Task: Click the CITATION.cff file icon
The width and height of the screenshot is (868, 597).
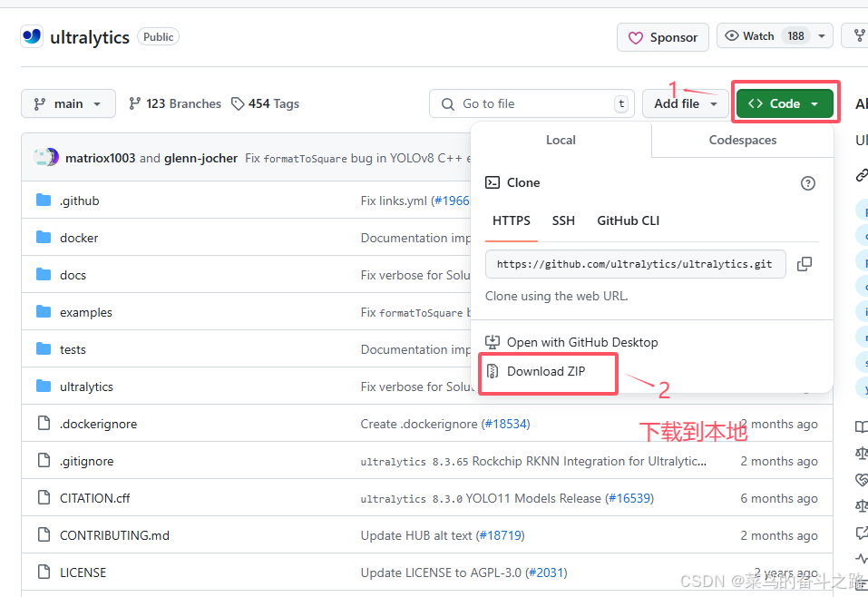Action: pos(44,497)
